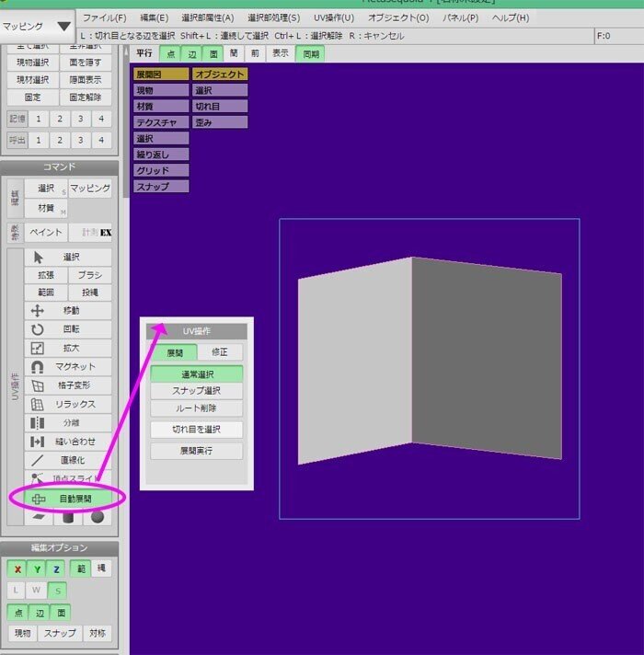
Task: Enable the W coordinate option
Action: coord(36,591)
